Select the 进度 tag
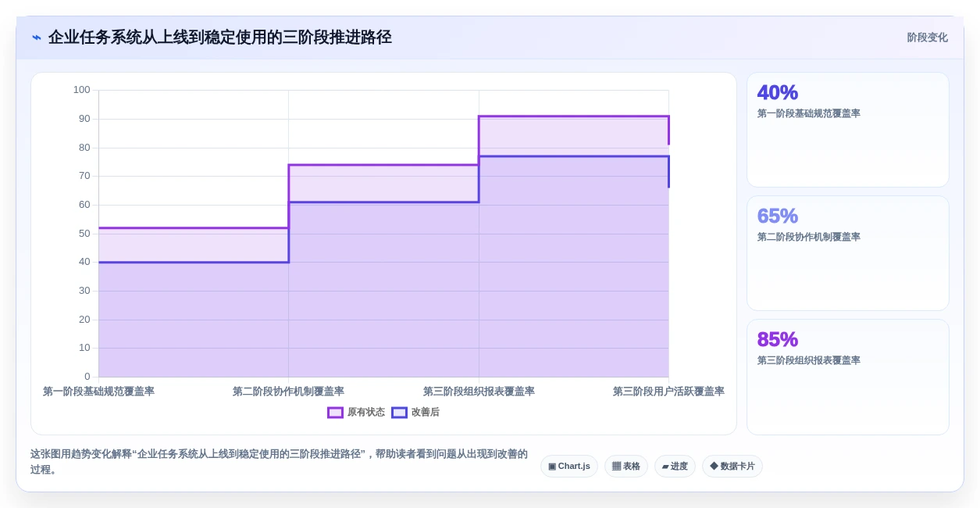Viewport: 980px width, 508px height. [675, 467]
